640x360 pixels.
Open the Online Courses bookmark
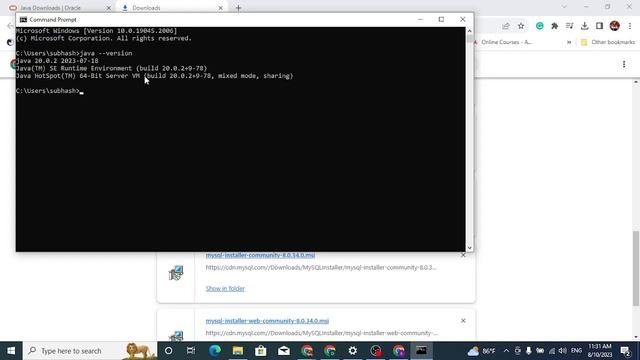(503, 42)
